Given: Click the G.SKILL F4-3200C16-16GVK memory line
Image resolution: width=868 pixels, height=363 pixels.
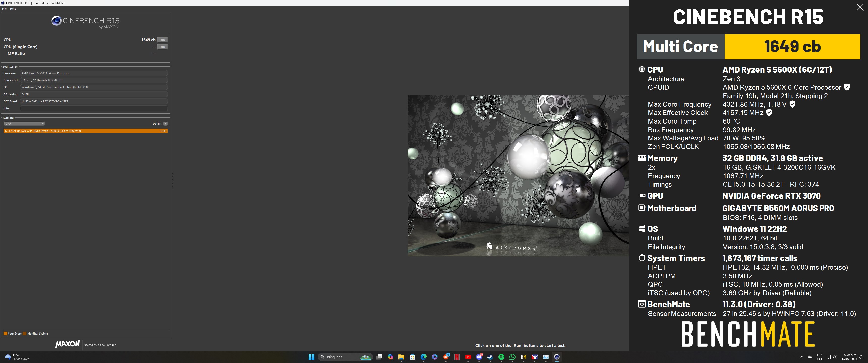Looking at the screenshot, I should tap(779, 167).
